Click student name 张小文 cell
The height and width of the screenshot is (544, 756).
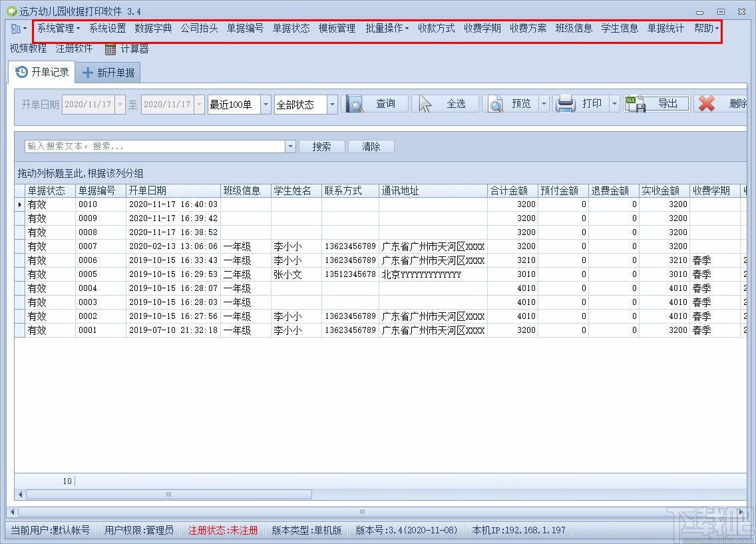(x=296, y=274)
